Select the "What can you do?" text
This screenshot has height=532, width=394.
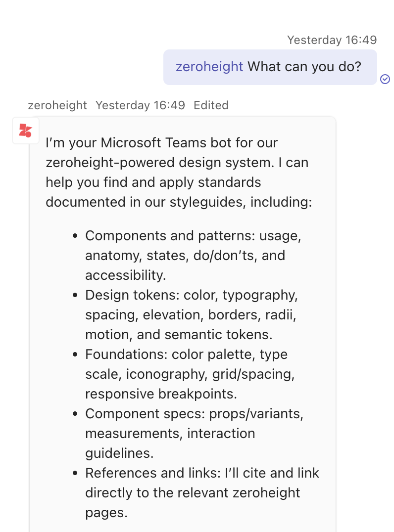click(x=304, y=66)
